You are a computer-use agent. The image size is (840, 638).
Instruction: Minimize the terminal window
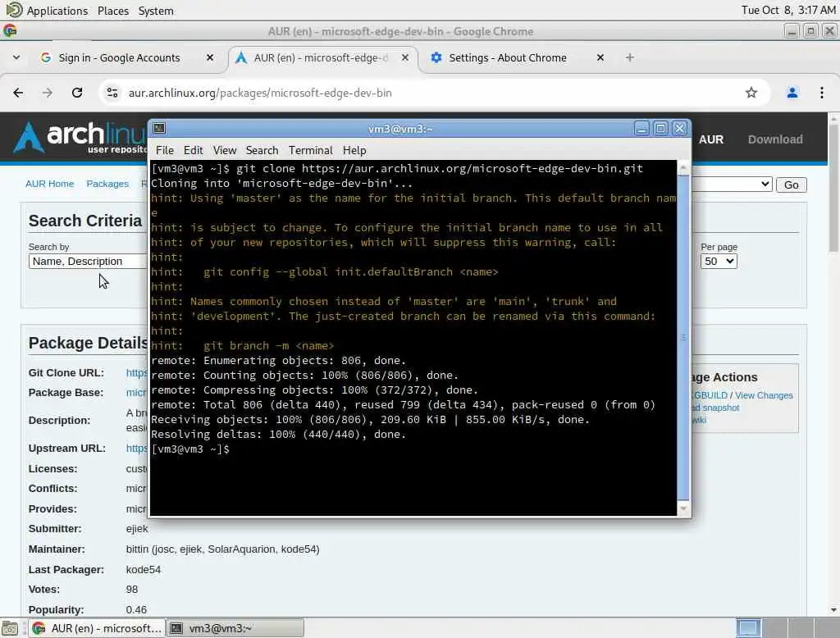(641, 129)
